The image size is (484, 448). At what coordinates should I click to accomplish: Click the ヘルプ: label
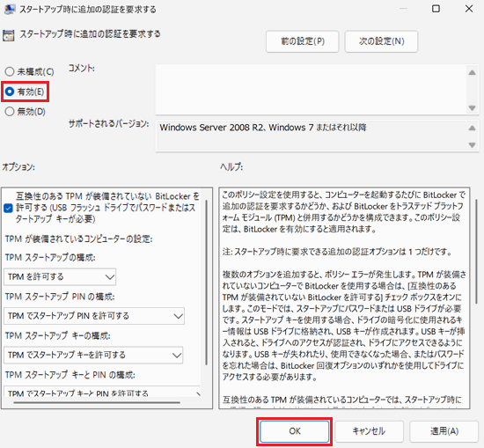pos(231,167)
